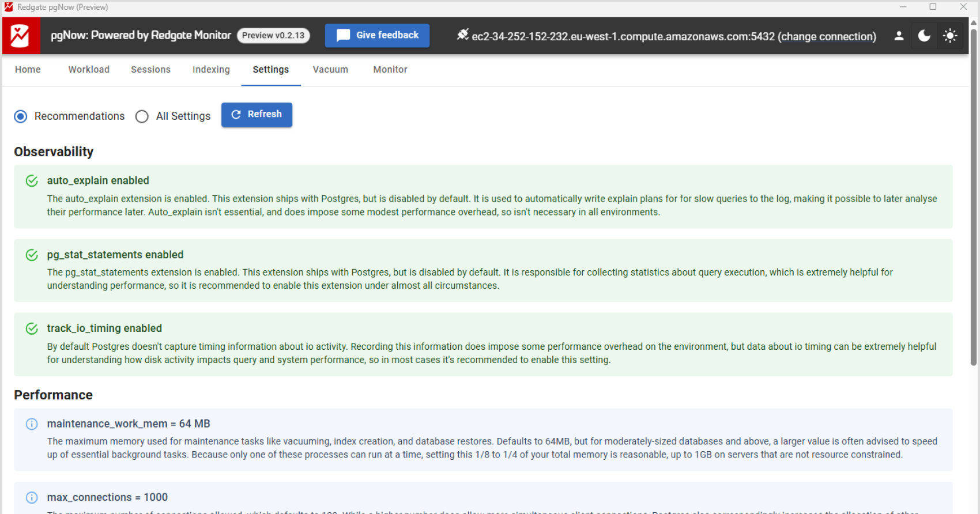Click the change connection link
Image resolution: width=980 pixels, height=514 pixels.
(x=827, y=36)
